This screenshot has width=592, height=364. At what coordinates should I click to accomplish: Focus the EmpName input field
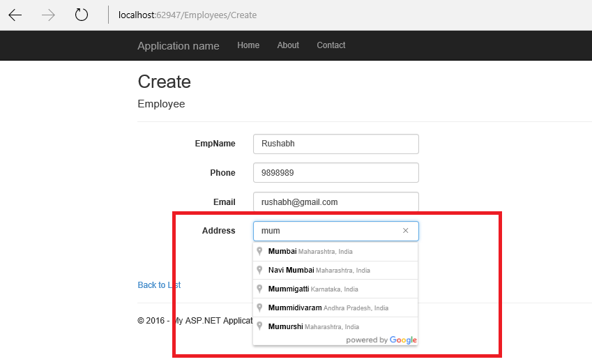[x=335, y=144]
